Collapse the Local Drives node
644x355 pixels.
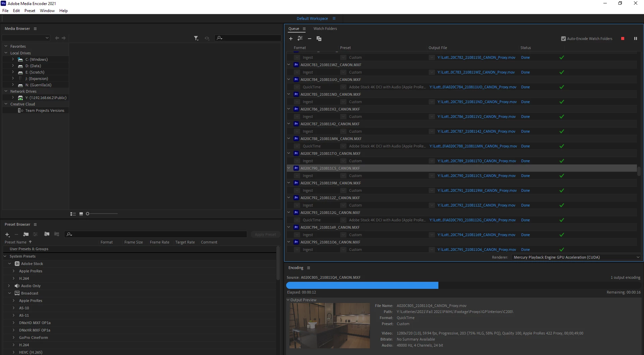tap(6, 53)
